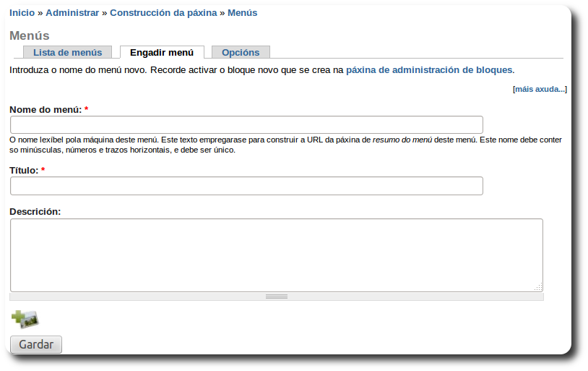Click the Menús breadcrumb link
Screen dimensions: 588x371
click(242, 13)
